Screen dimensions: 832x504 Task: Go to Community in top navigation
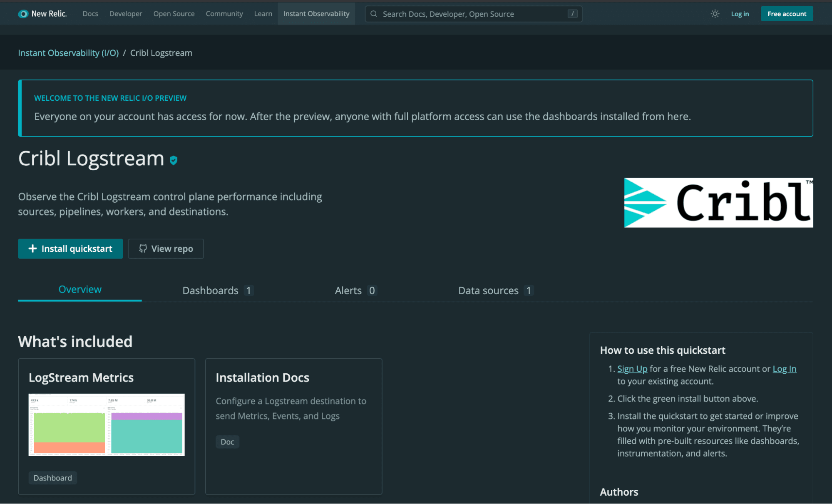224,14
